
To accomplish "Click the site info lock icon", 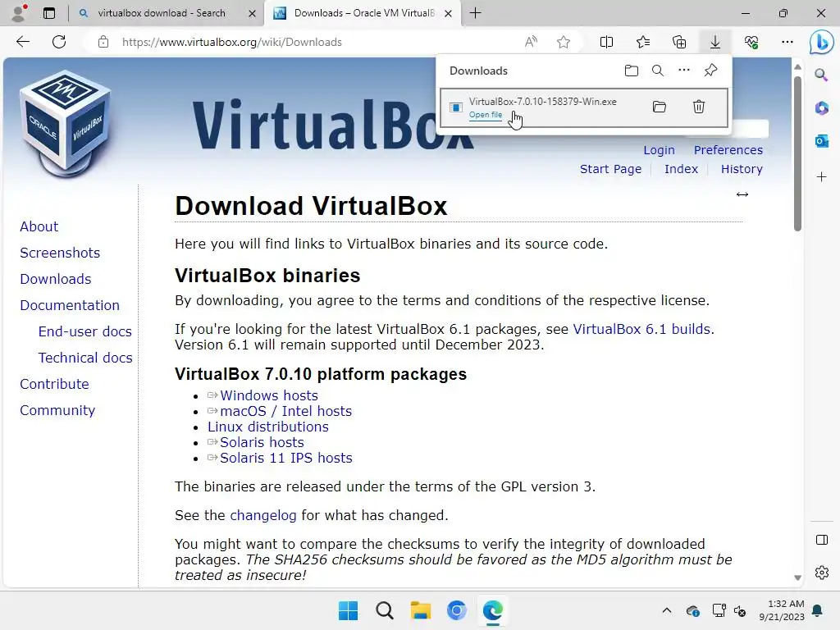I will click(103, 42).
